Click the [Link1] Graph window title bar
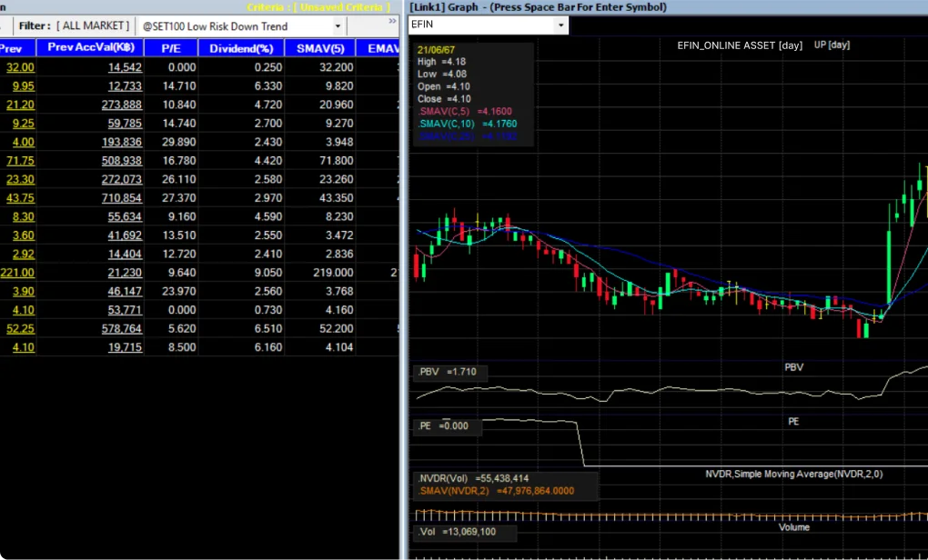The width and height of the screenshot is (928, 560). [668, 7]
